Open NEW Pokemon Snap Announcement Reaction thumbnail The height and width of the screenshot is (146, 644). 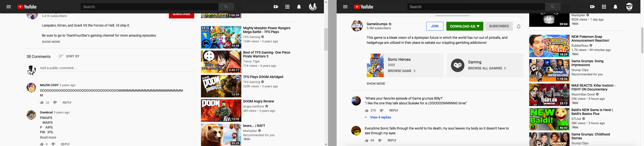click(x=549, y=46)
